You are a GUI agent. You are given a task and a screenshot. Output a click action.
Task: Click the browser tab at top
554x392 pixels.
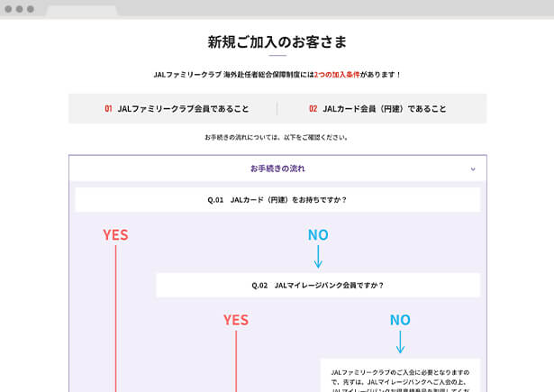(82, 11)
